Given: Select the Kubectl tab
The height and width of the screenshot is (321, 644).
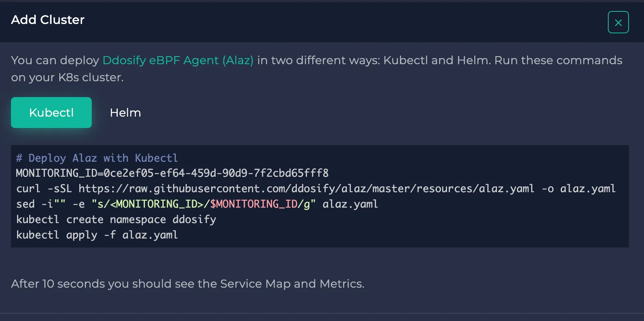Looking at the screenshot, I should coord(51,113).
